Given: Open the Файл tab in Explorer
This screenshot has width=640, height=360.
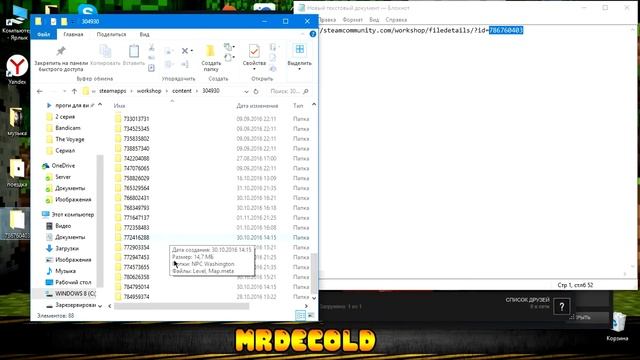Looking at the screenshot, I should click(x=44, y=34).
